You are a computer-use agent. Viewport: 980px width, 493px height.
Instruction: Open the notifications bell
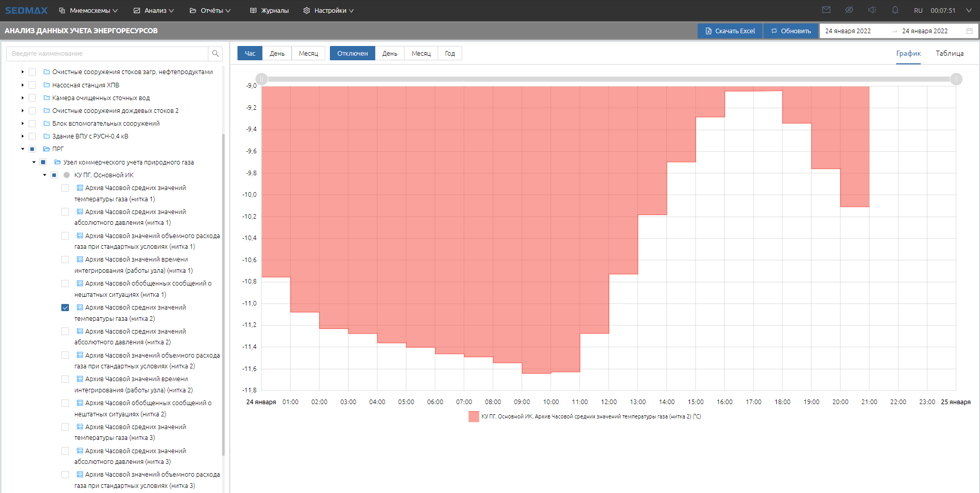pos(895,10)
